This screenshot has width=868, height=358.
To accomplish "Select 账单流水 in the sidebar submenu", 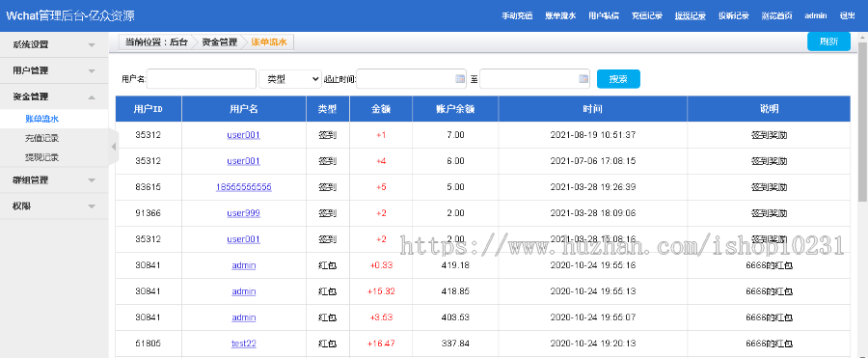I will (42, 119).
